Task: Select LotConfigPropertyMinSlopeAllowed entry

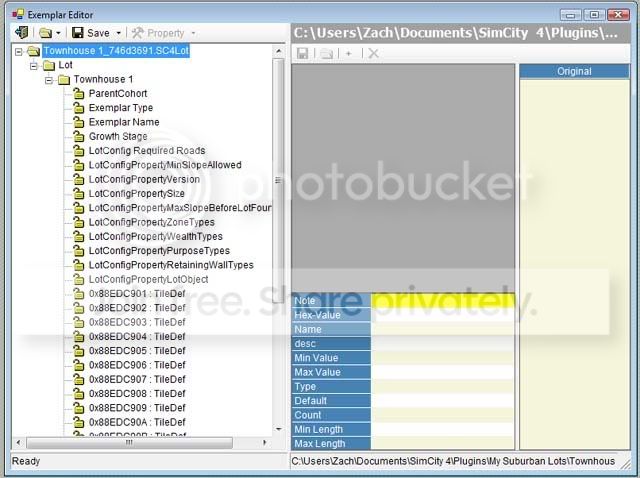Action: (165, 165)
